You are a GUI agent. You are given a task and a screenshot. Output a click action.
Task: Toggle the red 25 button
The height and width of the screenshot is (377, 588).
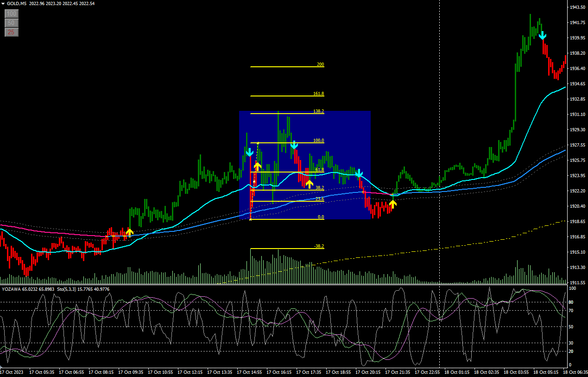(x=11, y=32)
